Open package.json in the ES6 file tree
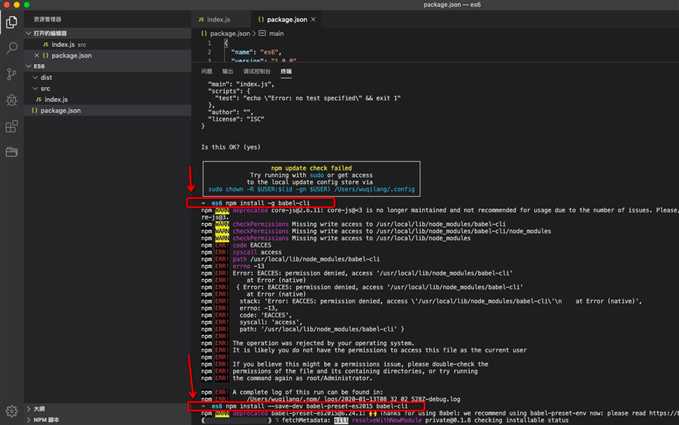This screenshot has height=425, width=679. coord(108,110)
